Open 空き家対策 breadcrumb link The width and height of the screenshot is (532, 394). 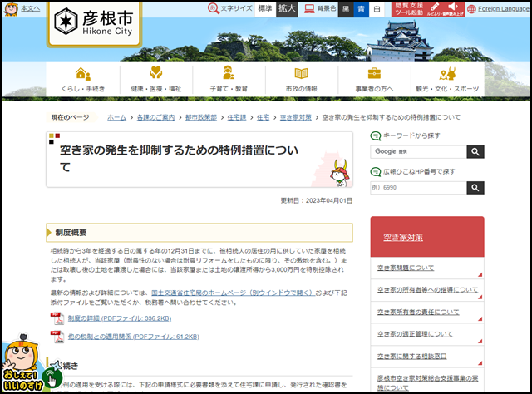pos(296,117)
